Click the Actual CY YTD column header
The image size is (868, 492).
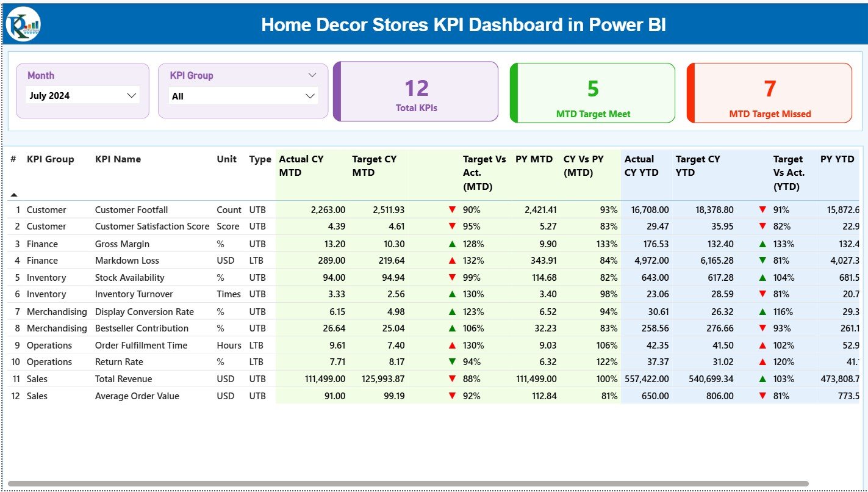click(x=639, y=165)
